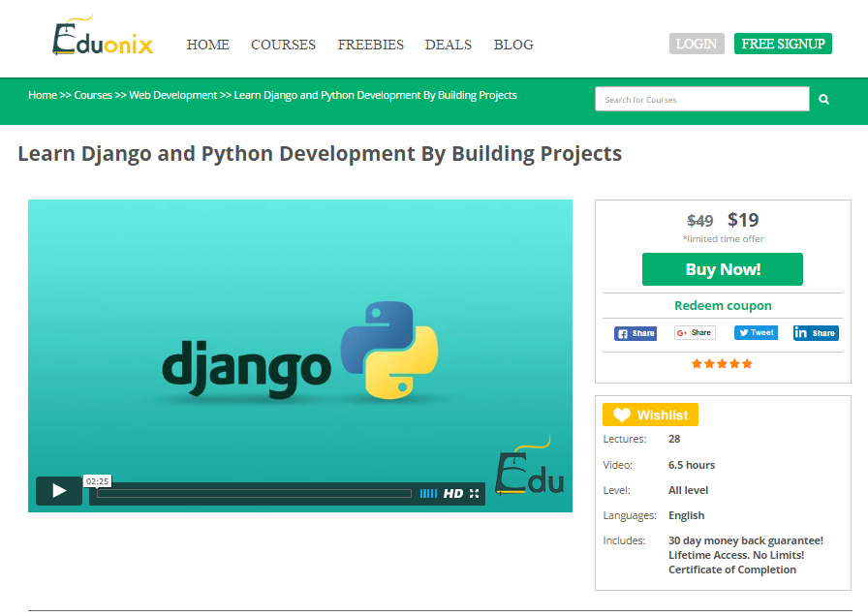
Task: Open the COURSES navigation menu
Action: tap(283, 45)
